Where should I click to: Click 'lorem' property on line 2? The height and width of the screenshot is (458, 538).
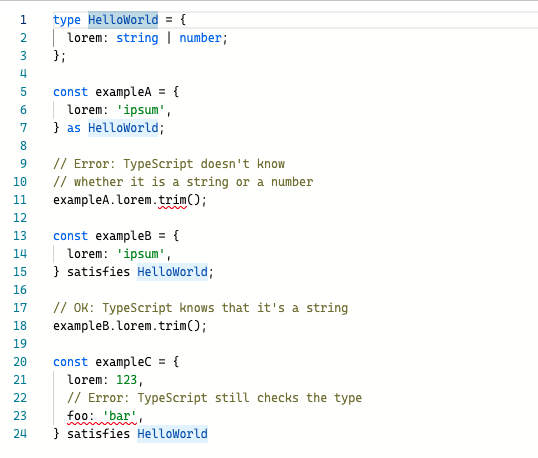coord(84,38)
